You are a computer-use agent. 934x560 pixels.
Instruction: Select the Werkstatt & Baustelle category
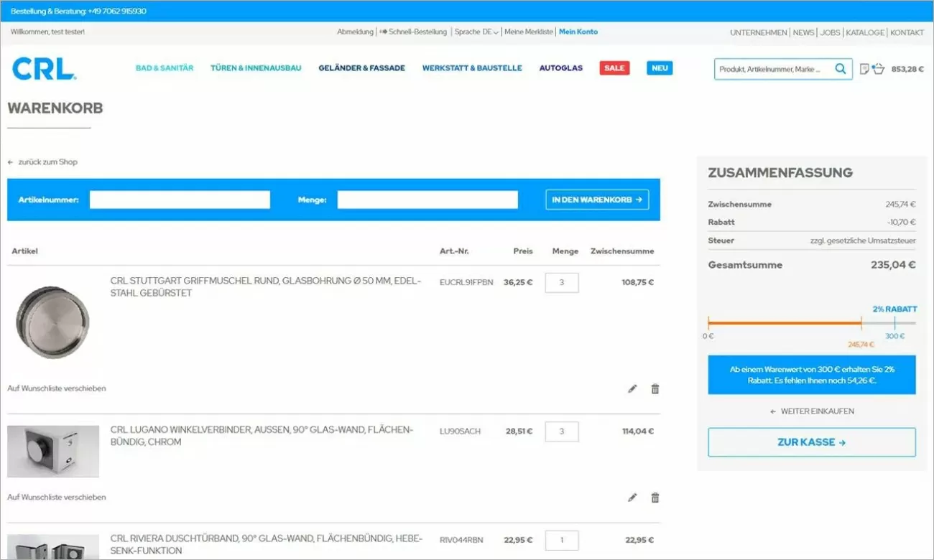pos(472,68)
